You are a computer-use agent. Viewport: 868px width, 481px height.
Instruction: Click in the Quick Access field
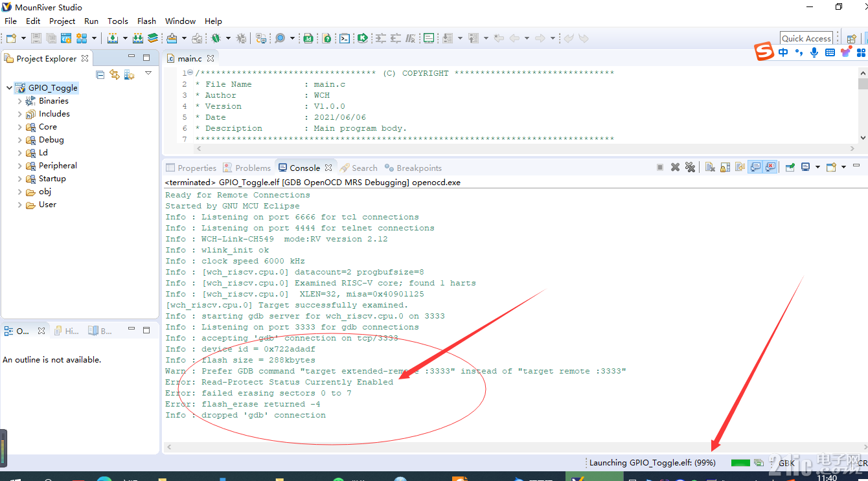click(806, 39)
